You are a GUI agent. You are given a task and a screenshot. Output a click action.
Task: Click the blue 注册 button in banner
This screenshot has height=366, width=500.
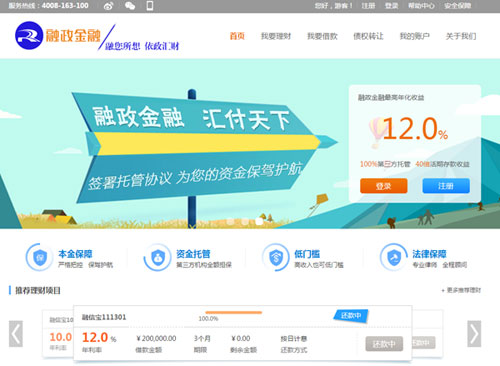pyautogui.click(x=446, y=186)
